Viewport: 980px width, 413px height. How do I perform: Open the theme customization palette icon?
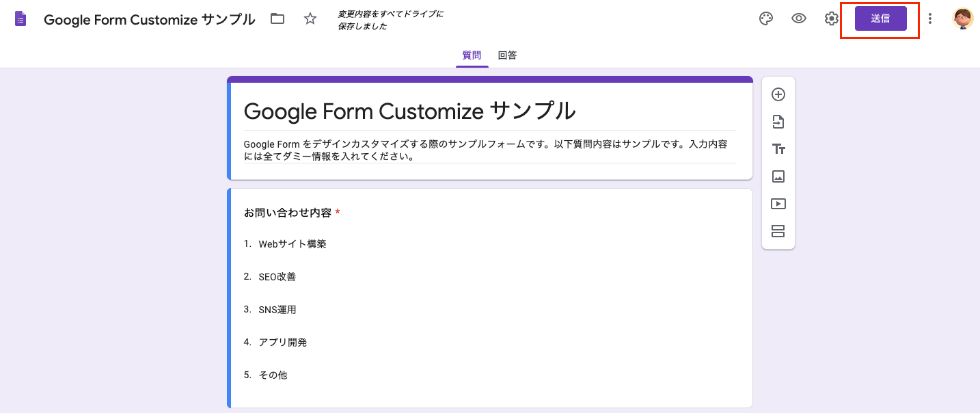766,19
